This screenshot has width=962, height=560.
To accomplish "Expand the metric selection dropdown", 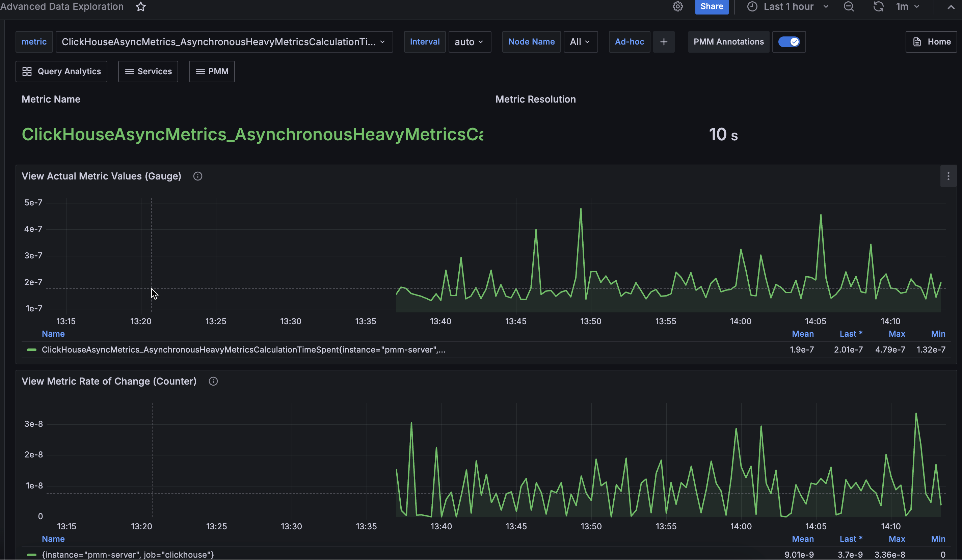I will point(224,42).
